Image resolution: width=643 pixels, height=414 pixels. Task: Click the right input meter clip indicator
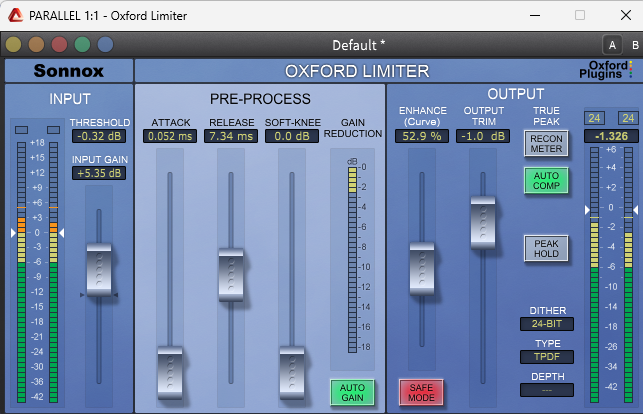53,130
